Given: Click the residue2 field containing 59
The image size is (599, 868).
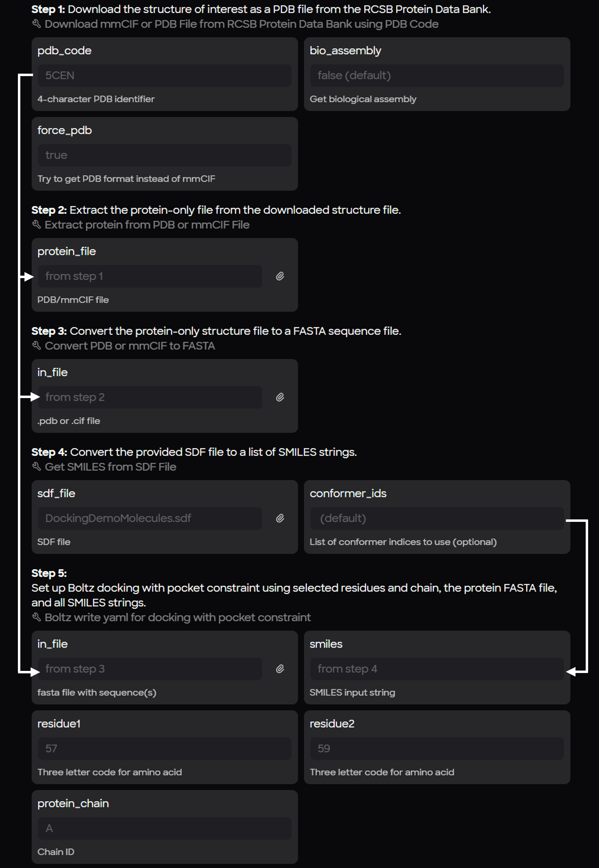Looking at the screenshot, I should tap(437, 748).
